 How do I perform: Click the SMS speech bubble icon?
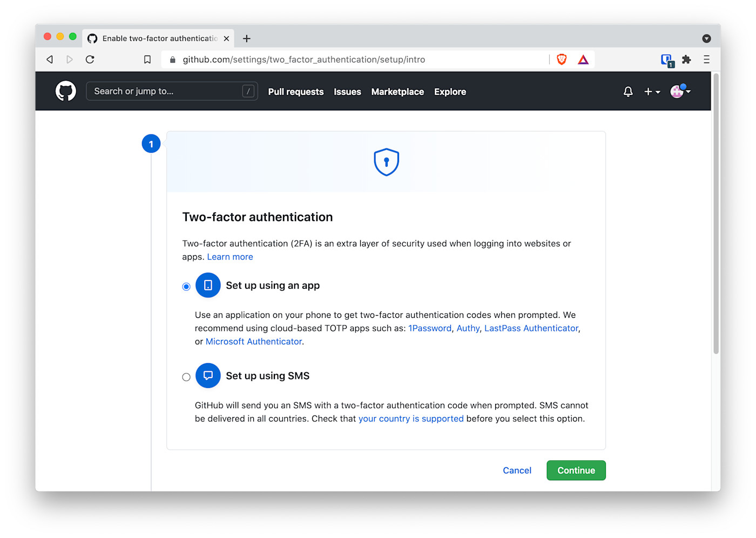pos(208,376)
